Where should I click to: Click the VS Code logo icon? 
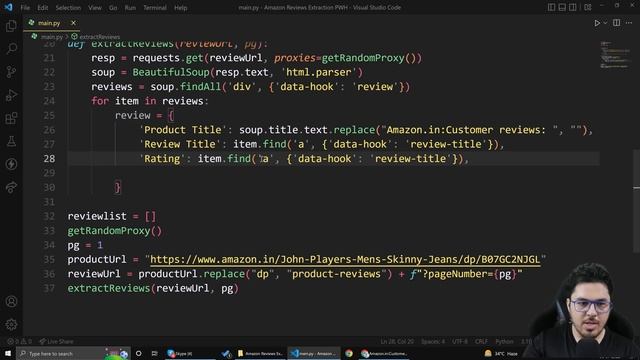[8, 7]
